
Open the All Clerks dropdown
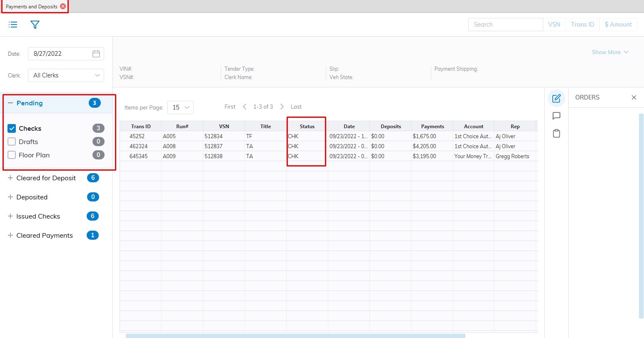tap(66, 75)
